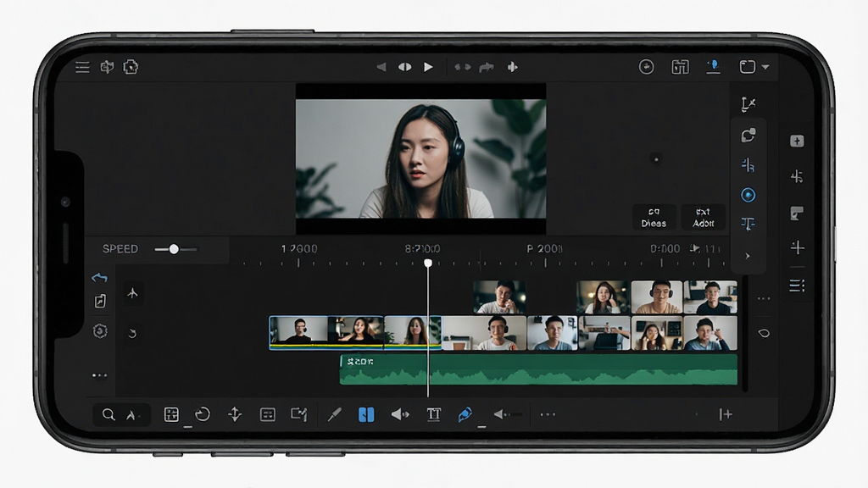Toggle the blue circular target icon
868x488 pixels.
(x=748, y=195)
